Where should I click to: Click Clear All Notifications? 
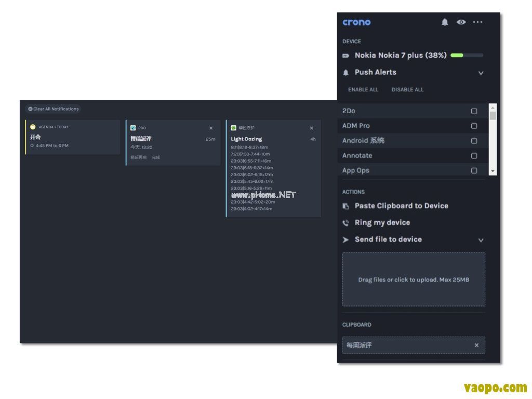pyautogui.click(x=54, y=109)
